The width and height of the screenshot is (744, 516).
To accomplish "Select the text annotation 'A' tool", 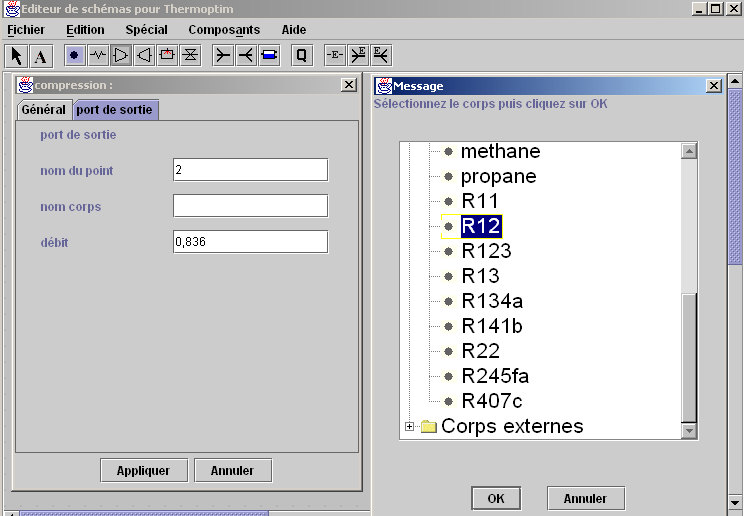I will click(x=41, y=56).
